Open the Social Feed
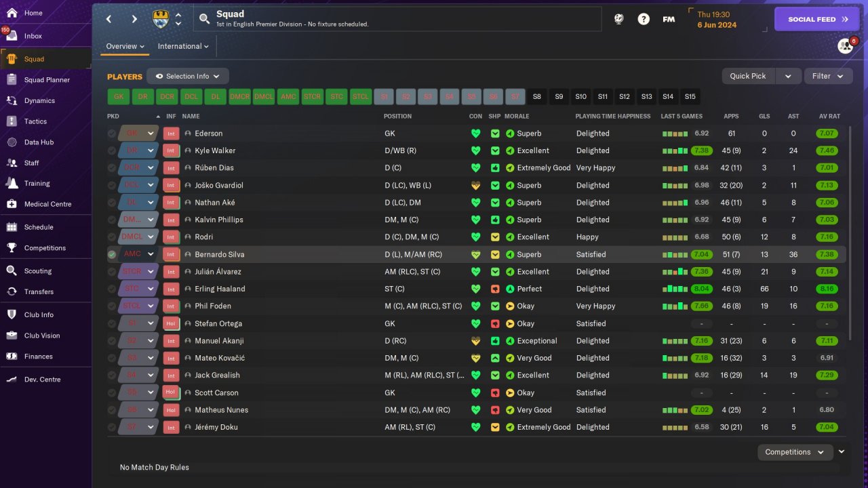The width and height of the screenshot is (868, 488). pyautogui.click(x=817, y=20)
